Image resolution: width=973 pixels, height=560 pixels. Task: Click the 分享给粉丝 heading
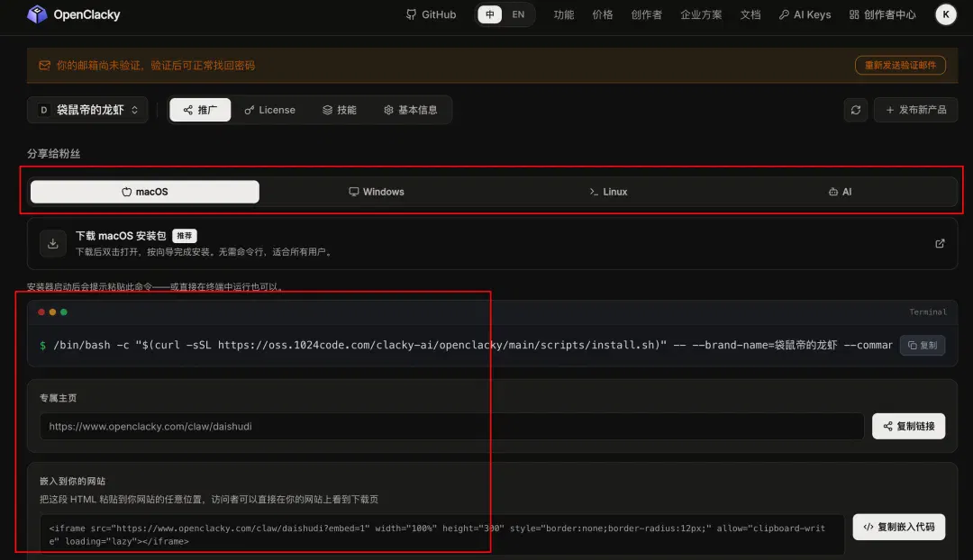[x=53, y=154]
